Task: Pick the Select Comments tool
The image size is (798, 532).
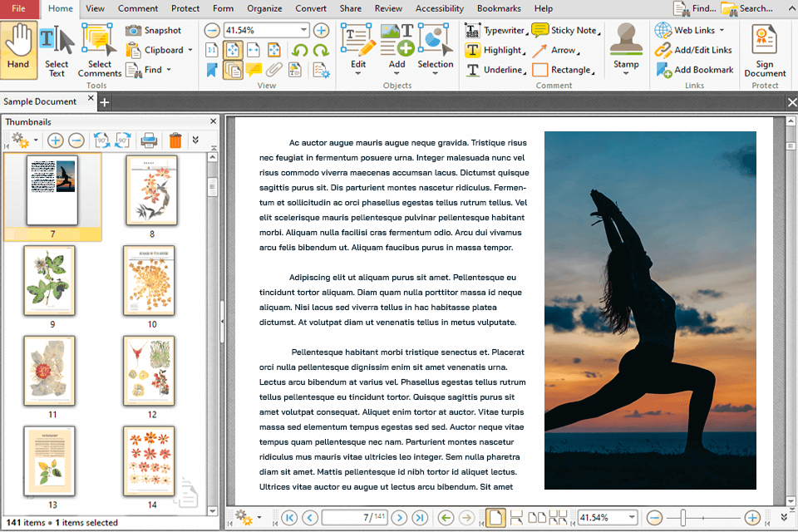Action: click(x=99, y=51)
